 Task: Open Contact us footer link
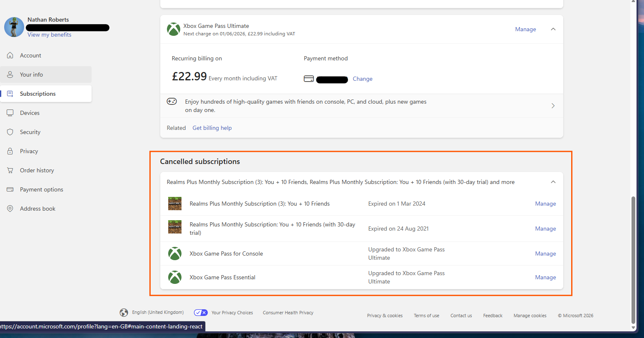click(461, 316)
